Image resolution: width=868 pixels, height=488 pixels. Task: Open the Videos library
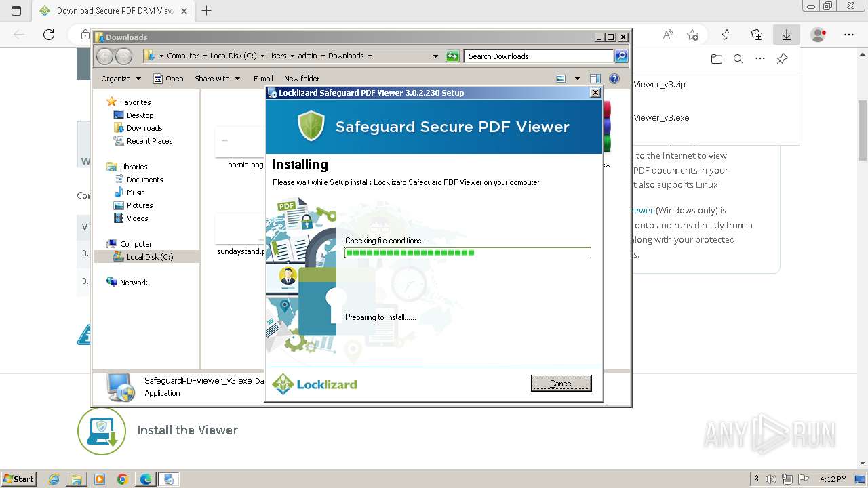coord(137,218)
